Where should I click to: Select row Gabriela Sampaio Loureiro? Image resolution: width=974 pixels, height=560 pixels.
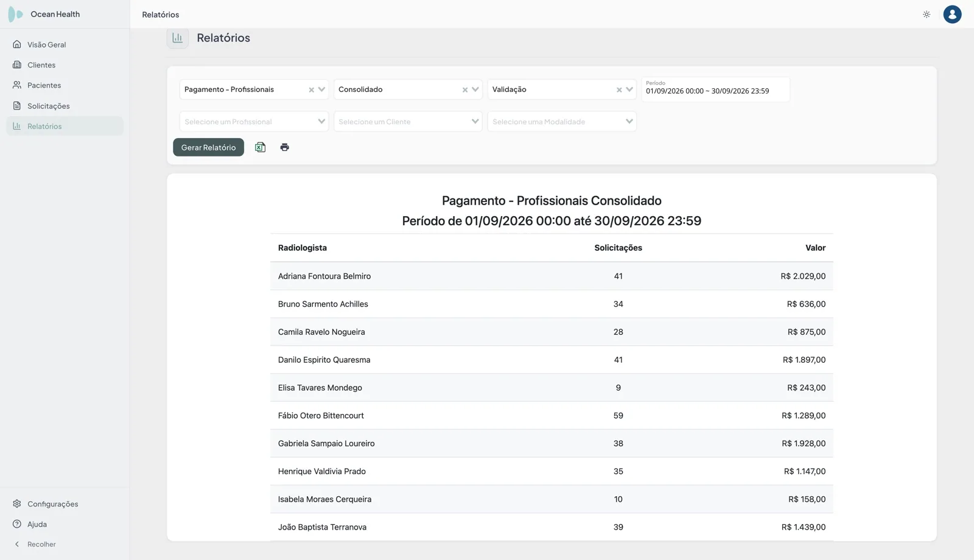click(552, 444)
